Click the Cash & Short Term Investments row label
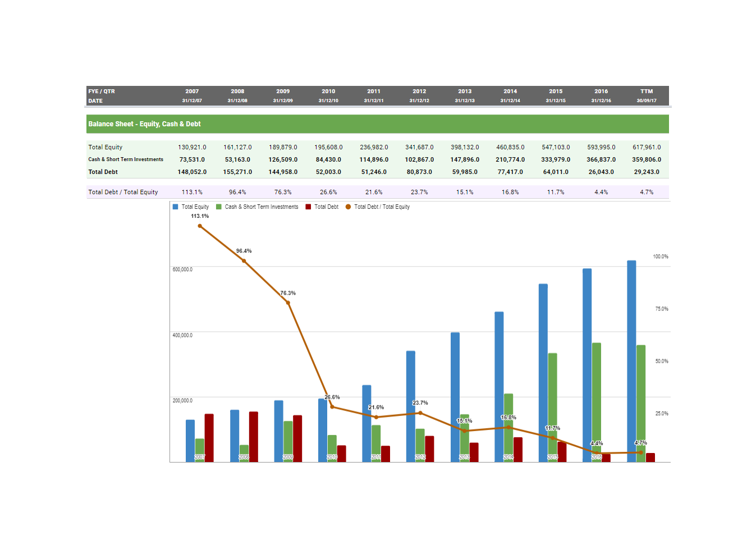 click(126, 159)
